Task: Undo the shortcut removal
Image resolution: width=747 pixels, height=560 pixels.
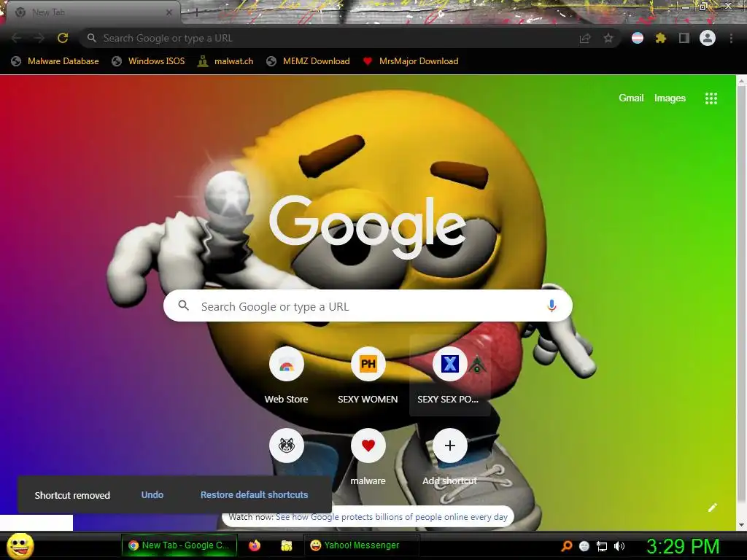Action: coord(152,495)
